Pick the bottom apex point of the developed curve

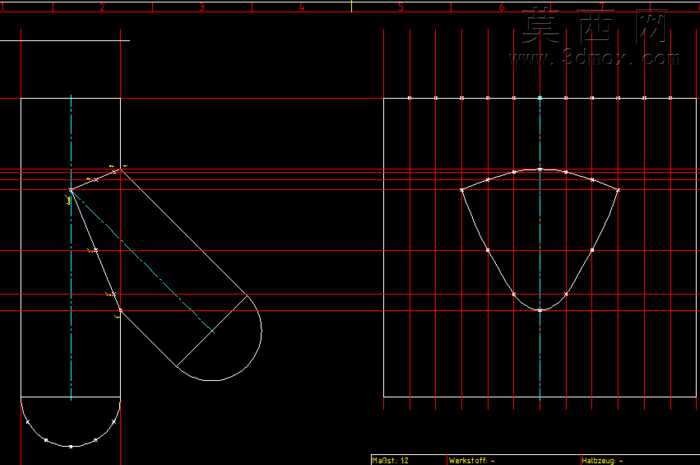[540, 310]
